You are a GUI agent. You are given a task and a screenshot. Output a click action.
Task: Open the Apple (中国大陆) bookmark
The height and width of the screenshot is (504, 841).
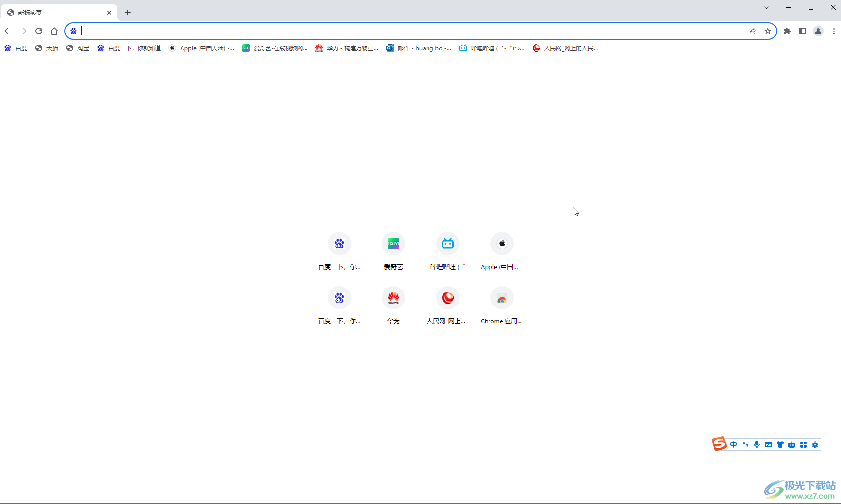point(201,48)
